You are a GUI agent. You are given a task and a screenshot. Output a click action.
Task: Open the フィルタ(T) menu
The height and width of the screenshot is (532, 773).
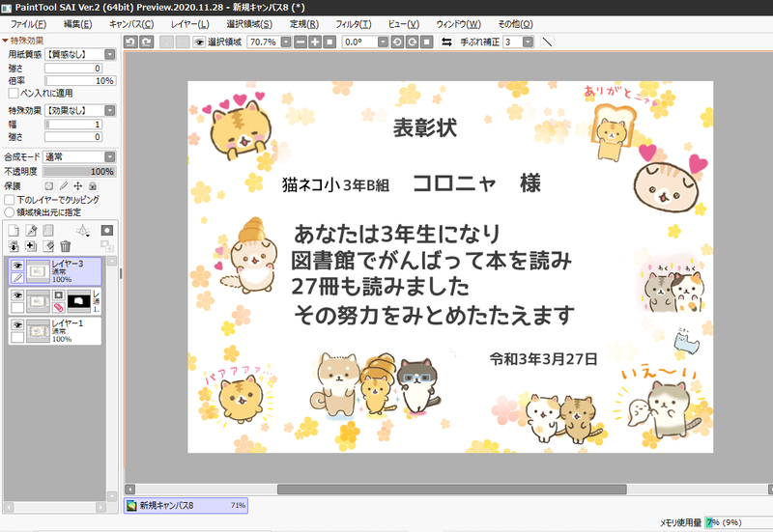(353, 24)
